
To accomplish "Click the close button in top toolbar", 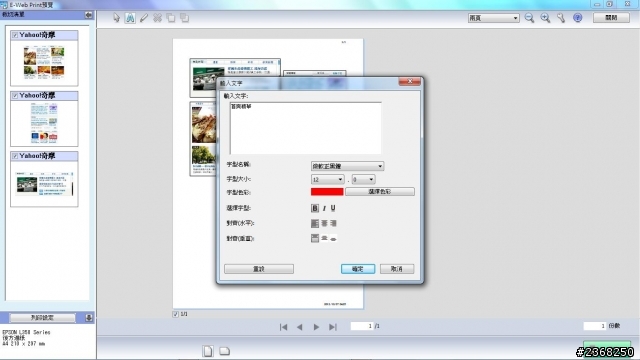I will 611,18.
